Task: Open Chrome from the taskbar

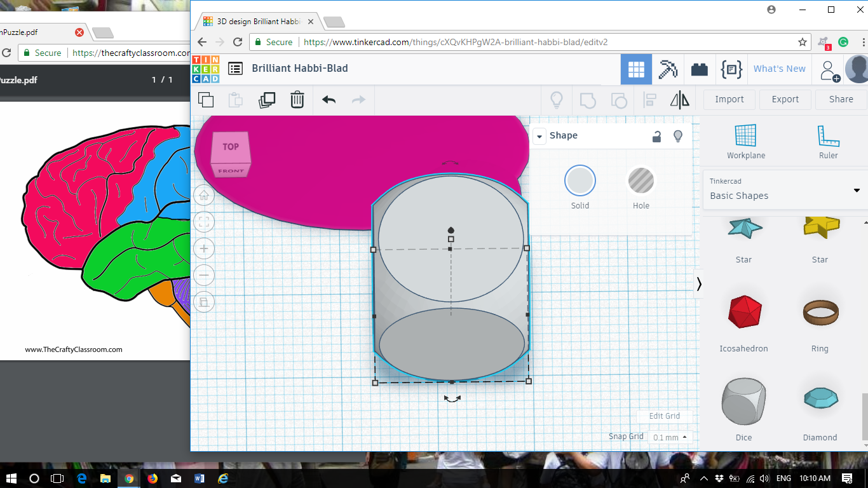Action: 129,478
